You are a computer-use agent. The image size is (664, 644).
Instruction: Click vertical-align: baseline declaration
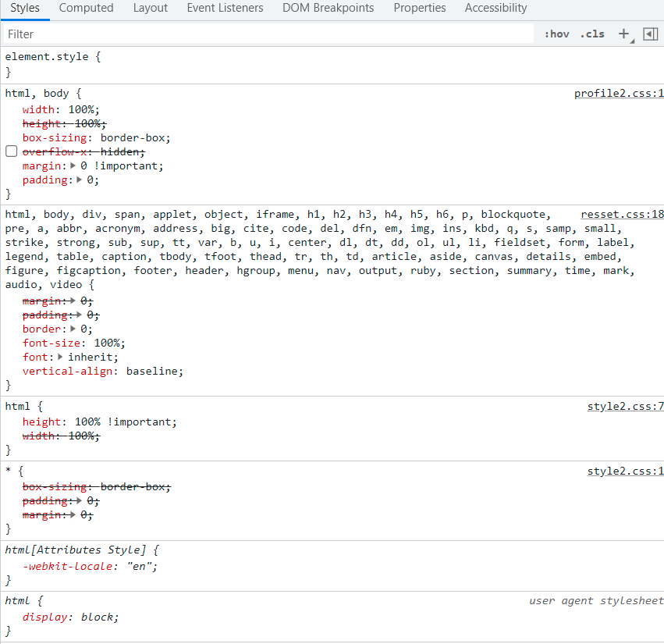click(x=103, y=371)
